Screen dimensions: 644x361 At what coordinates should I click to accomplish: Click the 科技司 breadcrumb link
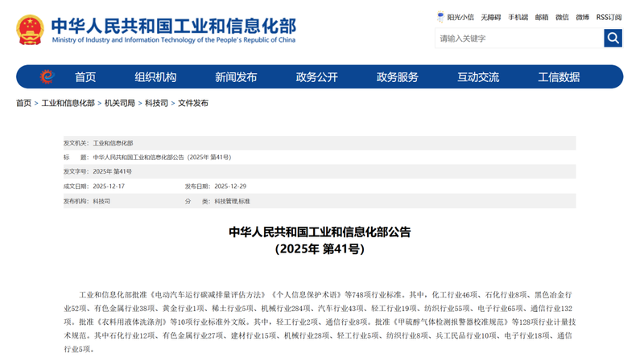156,103
